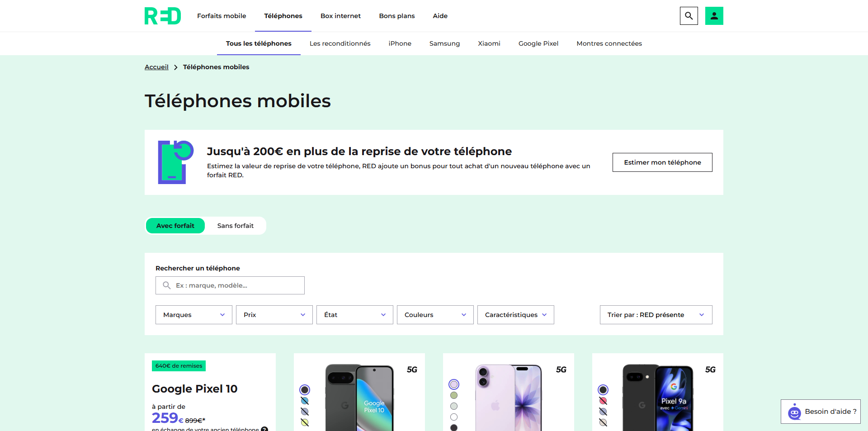The width and height of the screenshot is (868, 431).
Task: Open the Forfaits mobile menu
Action: coord(222,16)
